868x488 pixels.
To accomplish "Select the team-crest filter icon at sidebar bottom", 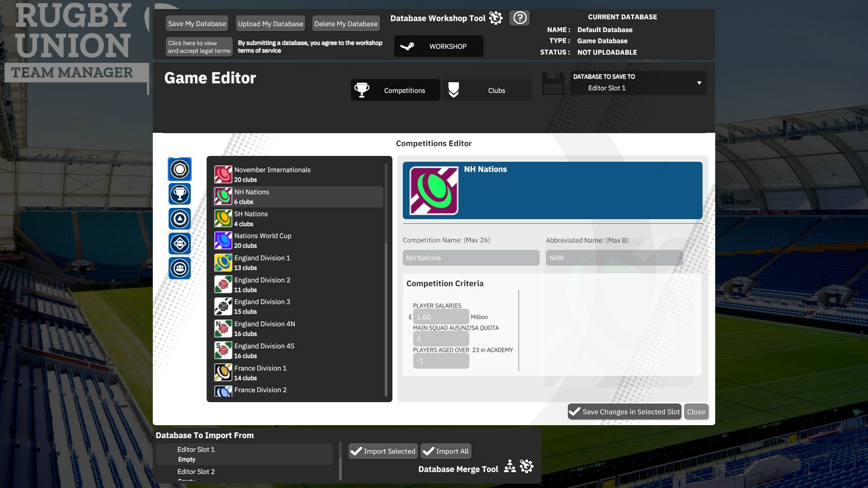I will click(179, 268).
